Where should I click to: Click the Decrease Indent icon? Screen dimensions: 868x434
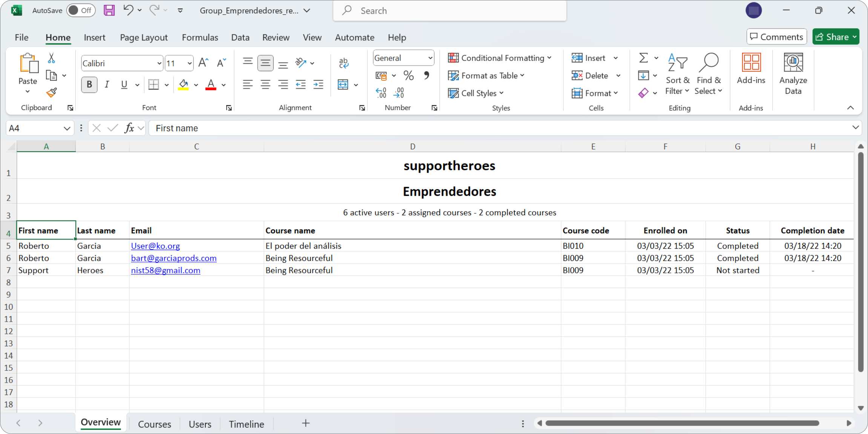pyautogui.click(x=301, y=84)
